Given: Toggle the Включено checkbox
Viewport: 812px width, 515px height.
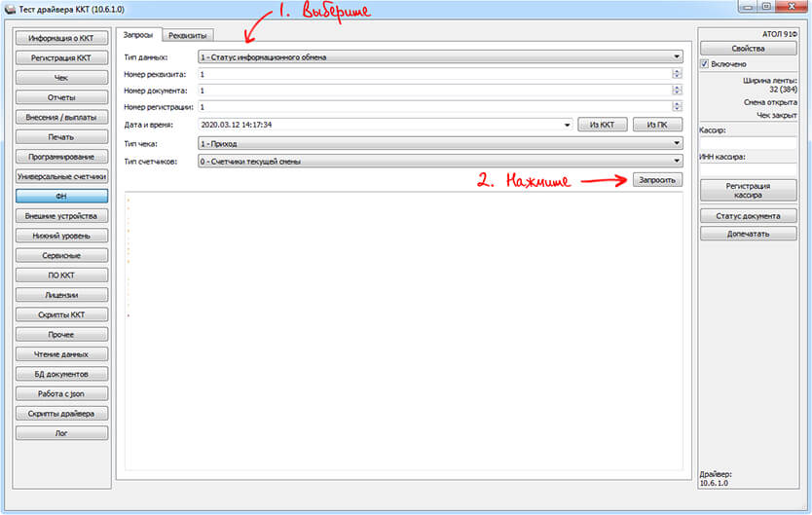Looking at the screenshot, I should (x=706, y=64).
